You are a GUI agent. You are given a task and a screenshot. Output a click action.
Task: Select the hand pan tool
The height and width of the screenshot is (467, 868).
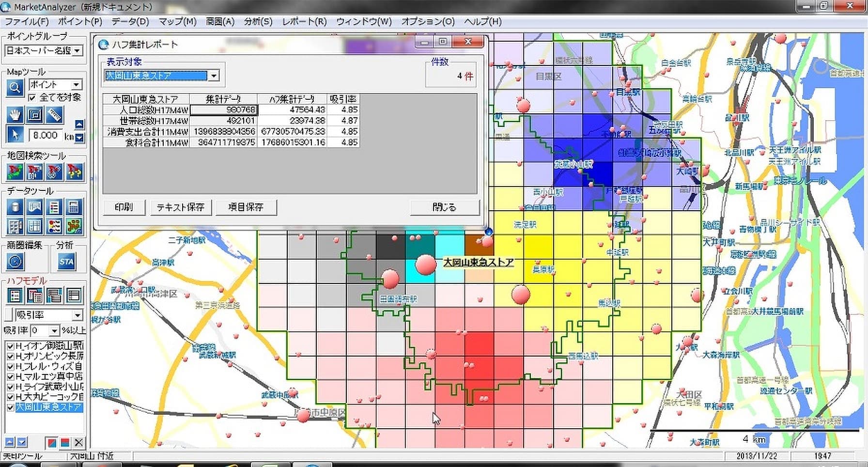pyautogui.click(x=15, y=115)
